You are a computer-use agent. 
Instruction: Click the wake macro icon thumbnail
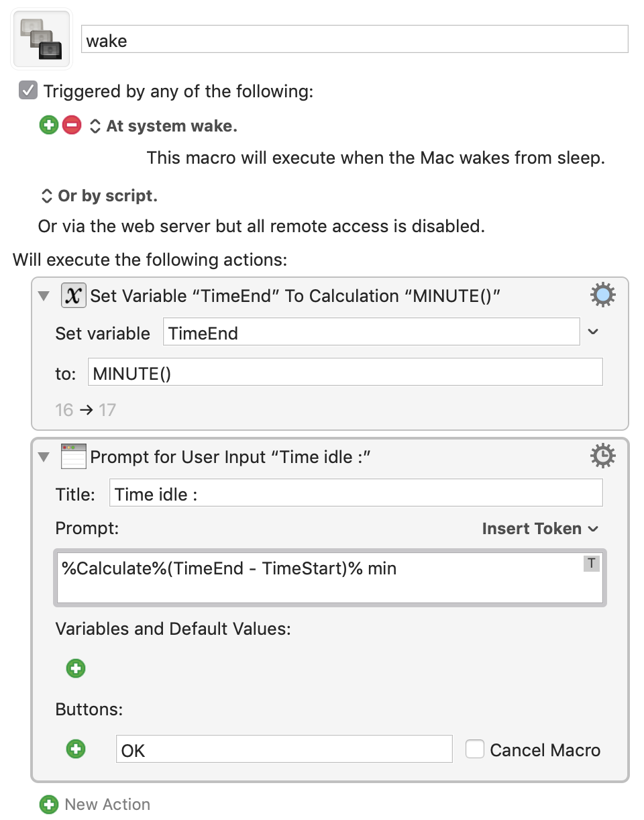pyautogui.click(x=42, y=40)
